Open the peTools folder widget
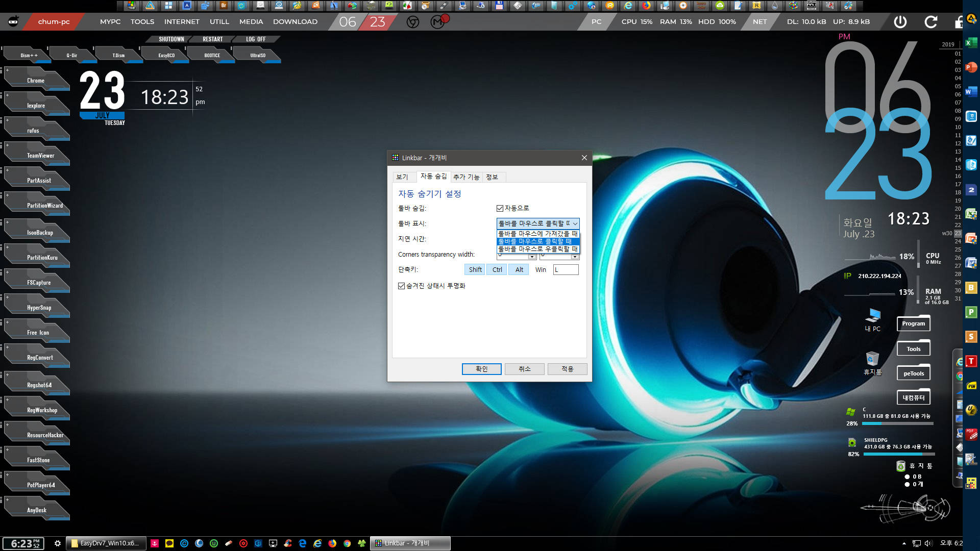 (913, 373)
